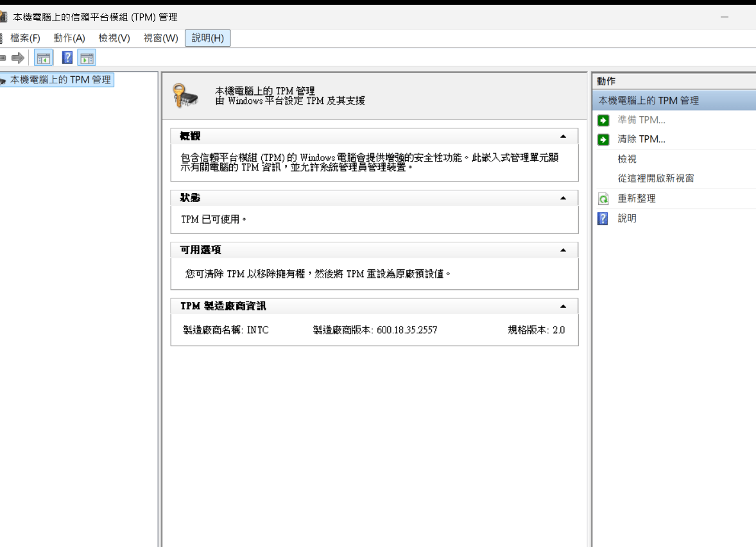Click help icon beside 說明 in actions
The width and height of the screenshot is (756, 547).
(x=603, y=218)
